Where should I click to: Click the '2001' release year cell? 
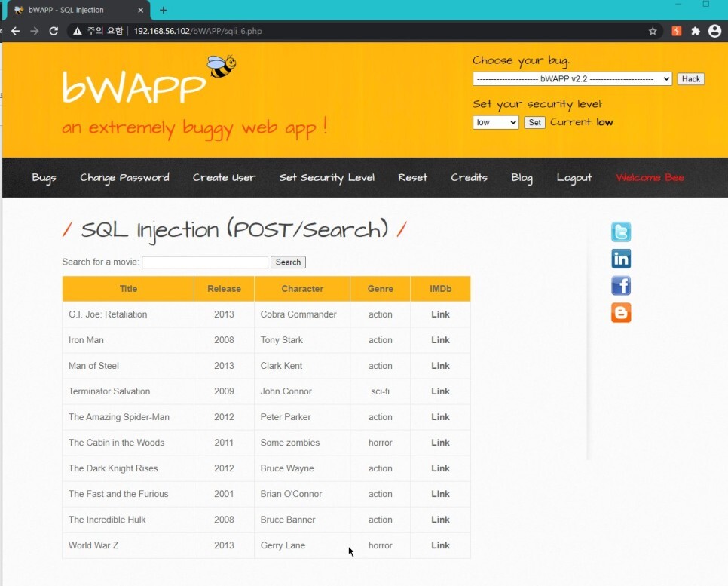(x=224, y=494)
